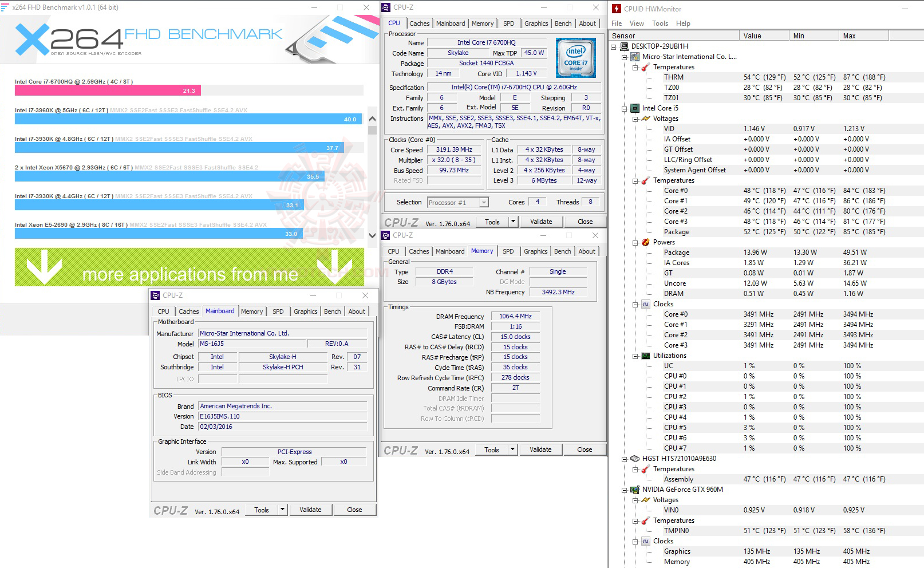Viewport: 924px width, 568px height.
Task: Click the Validate button in CPU-Z
Action: (x=541, y=222)
